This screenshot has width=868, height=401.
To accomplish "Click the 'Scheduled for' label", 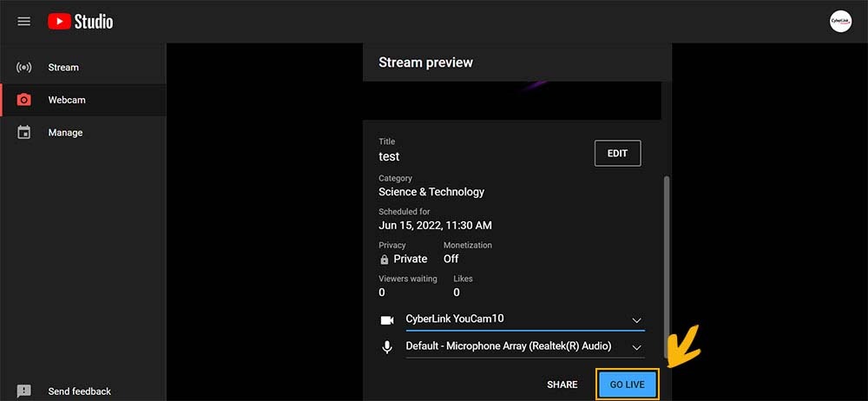I will point(404,212).
